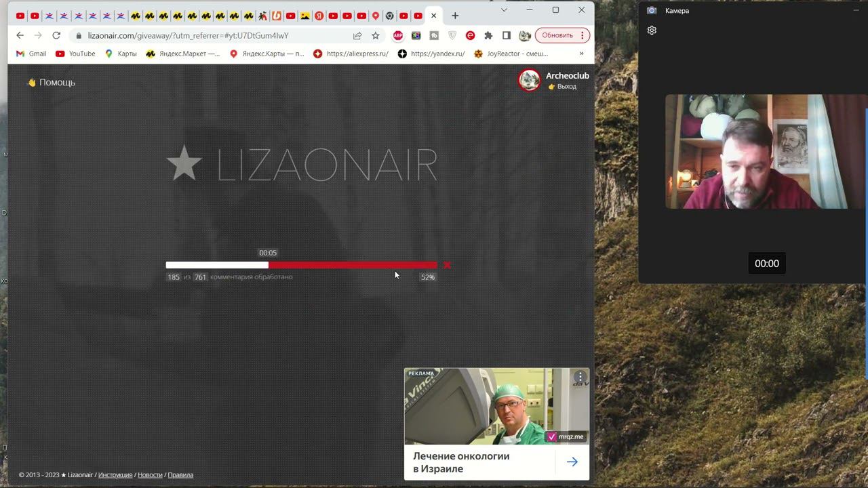868x488 pixels.
Task: Close the active lizaonair tab
Action: tap(433, 16)
